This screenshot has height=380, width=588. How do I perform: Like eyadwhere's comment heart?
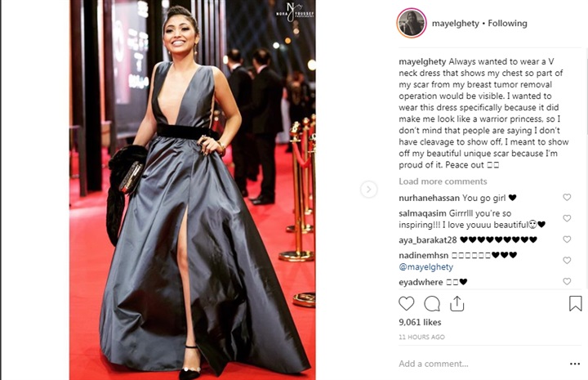pyautogui.click(x=567, y=281)
